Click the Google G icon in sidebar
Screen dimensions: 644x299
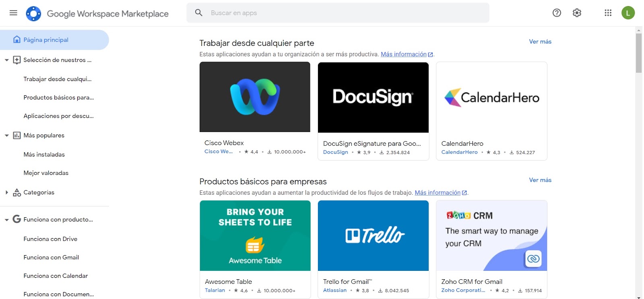(x=17, y=219)
